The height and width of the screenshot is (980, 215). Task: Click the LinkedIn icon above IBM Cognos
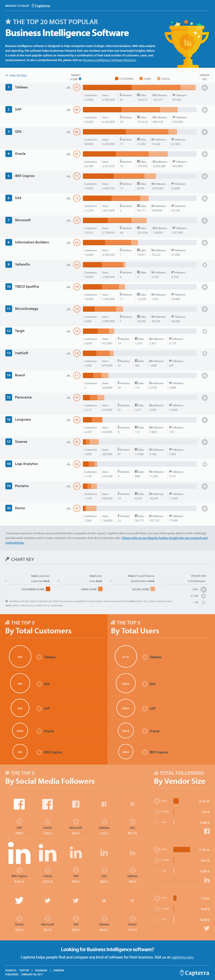pos(19,853)
